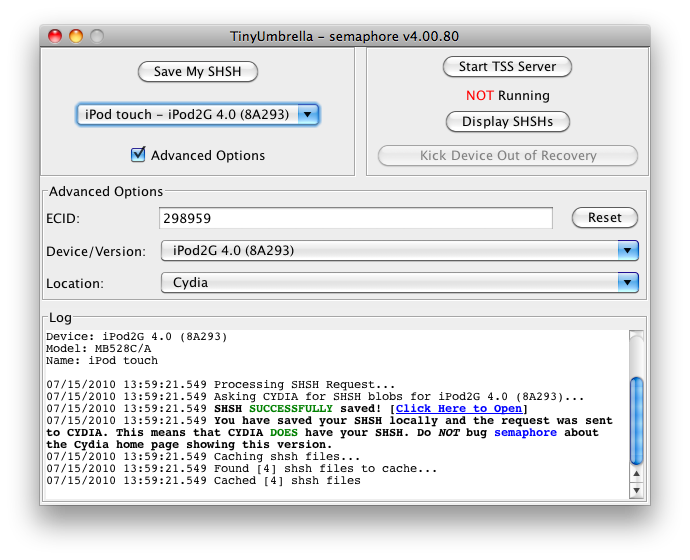Expand the Device/Version dropdown
Image resolution: width=690 pixels, height=560 pixels.
click(x=398, y=250)
